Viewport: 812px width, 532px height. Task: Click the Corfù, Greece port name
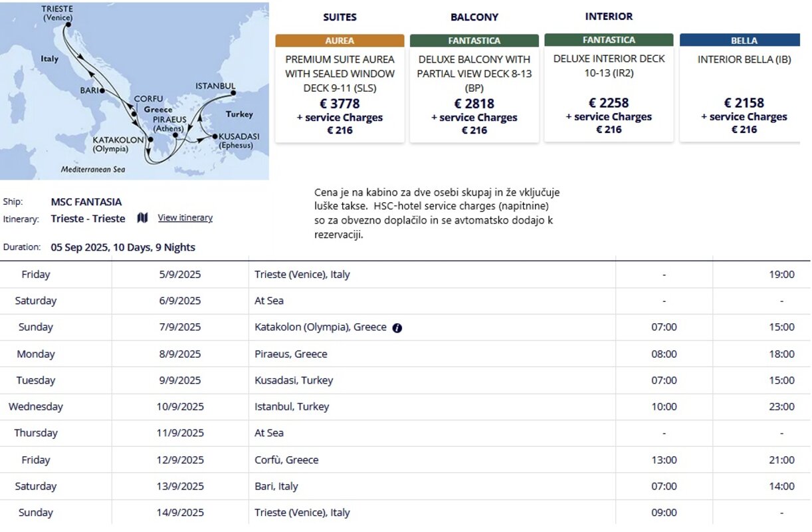click(286, 460)
